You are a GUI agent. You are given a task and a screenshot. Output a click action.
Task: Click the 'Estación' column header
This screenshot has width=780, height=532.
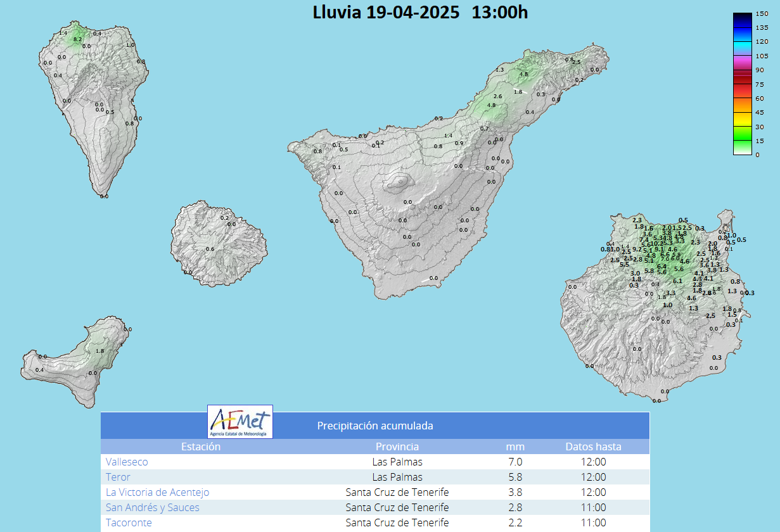tap(201, 446)
